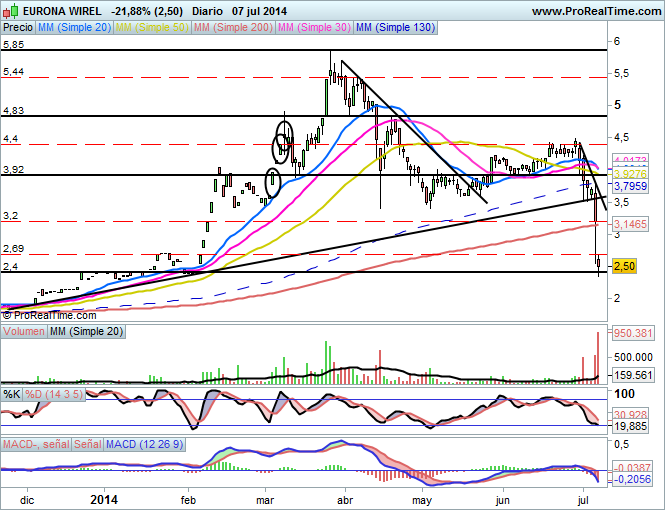This screenshot has width=665, height=510.
Task: Click the -0,2056 MACD value tag
Action: pyautogui.click(x=632, y=479)
